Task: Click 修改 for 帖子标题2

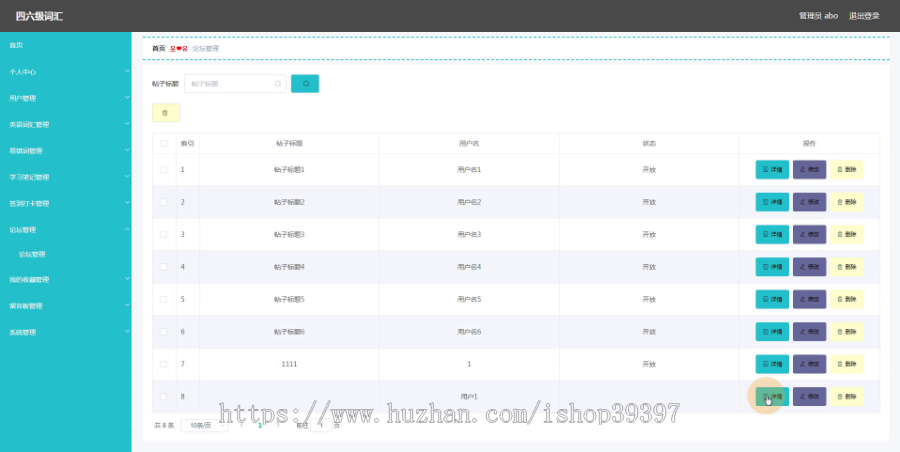Action: point(809,202)
